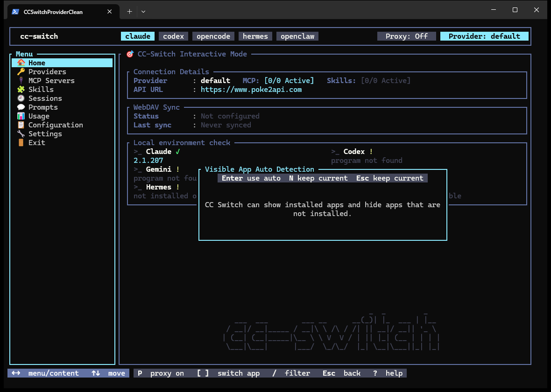Select Prompts in the Menu

62,107
